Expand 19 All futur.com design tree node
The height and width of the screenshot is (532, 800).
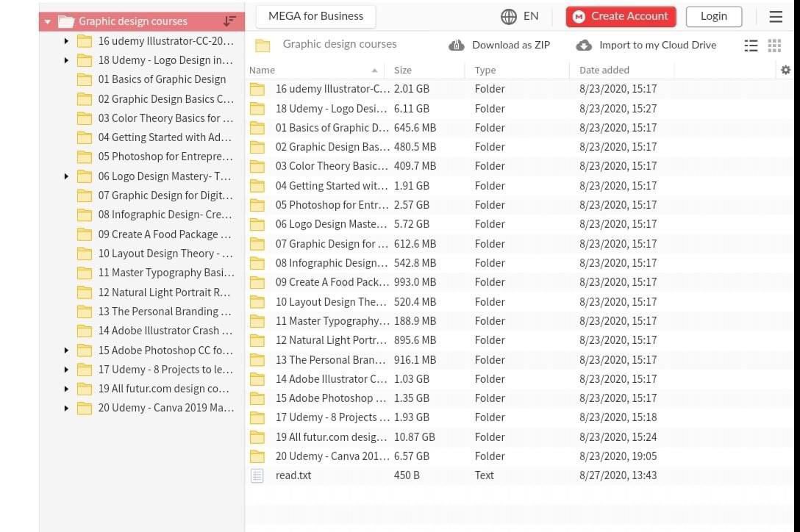tap(66, 389)
